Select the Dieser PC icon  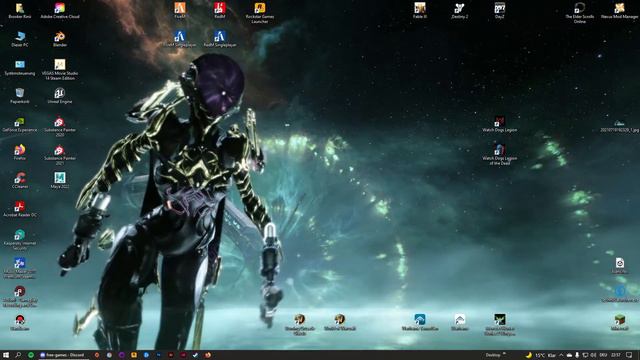[x=20, y=39]
